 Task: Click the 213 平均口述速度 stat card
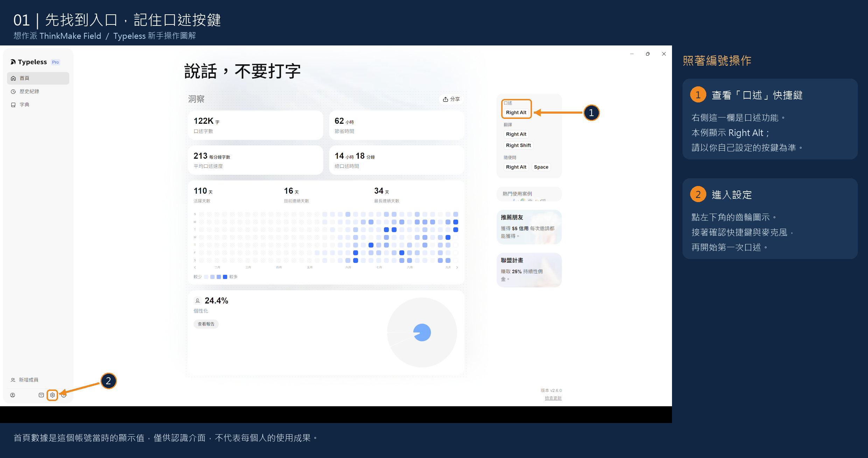[255, 160]
